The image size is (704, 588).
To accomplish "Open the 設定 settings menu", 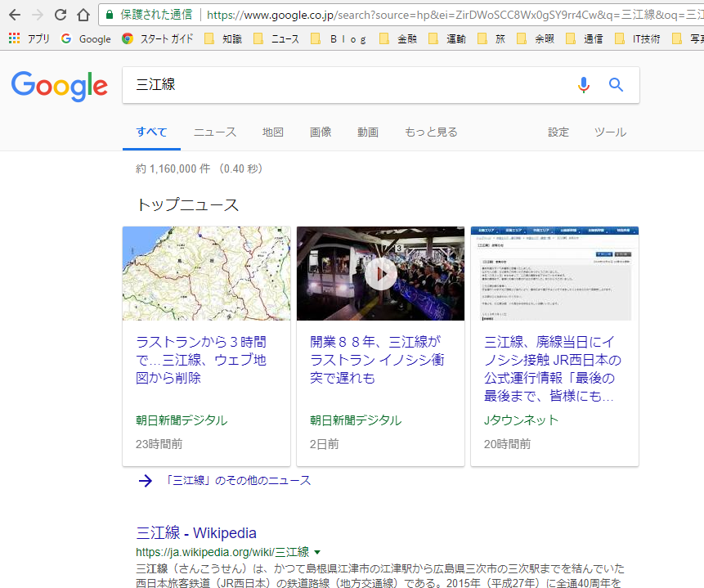I will point(558,132).
